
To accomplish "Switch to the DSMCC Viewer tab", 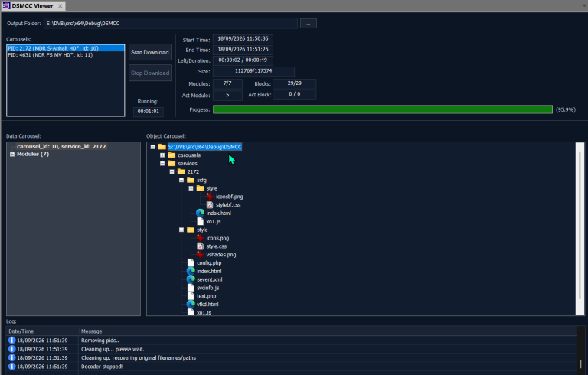I will [x=32, y=5].
